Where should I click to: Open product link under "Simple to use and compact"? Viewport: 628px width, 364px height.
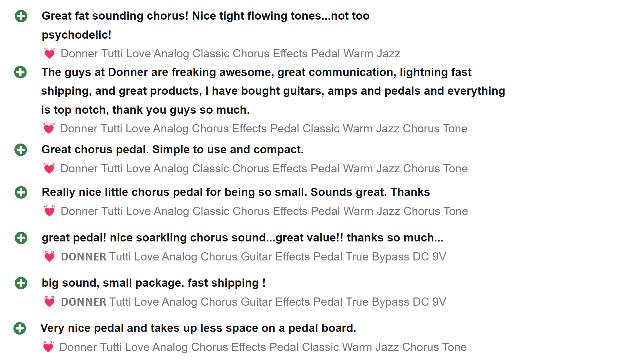264,168
